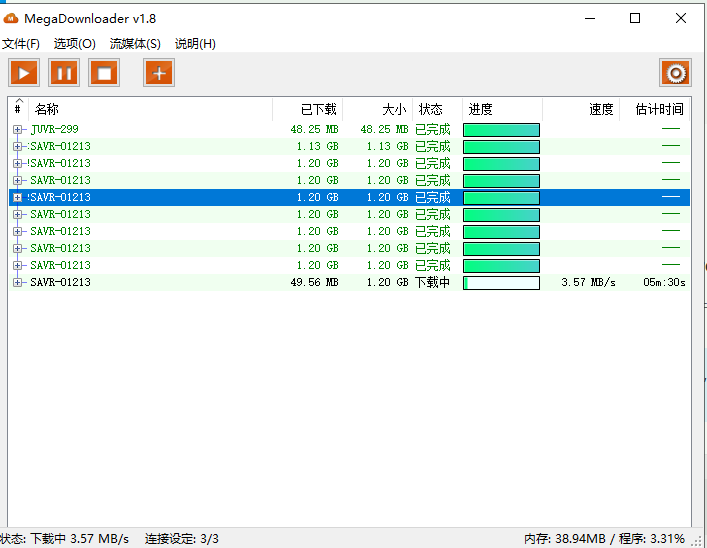
Task: Pause downloads with the pause button
Action: (64, 73)
